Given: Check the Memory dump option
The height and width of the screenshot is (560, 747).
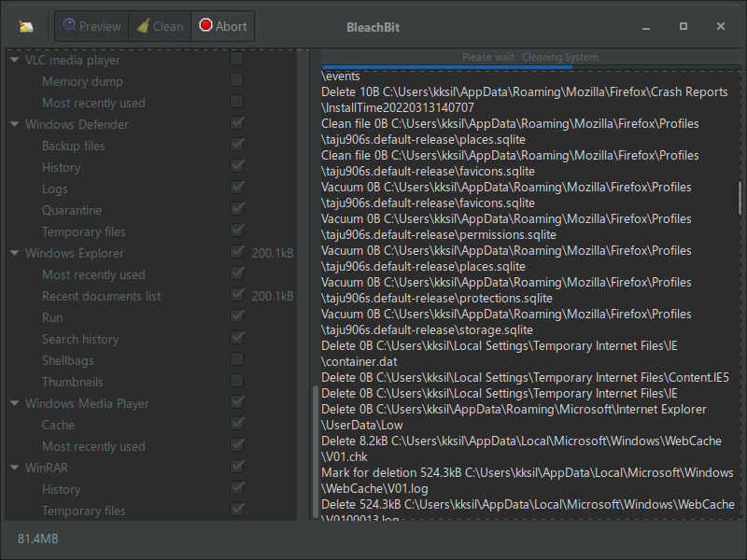Looking at the screenshot, I should pos(237,80).
